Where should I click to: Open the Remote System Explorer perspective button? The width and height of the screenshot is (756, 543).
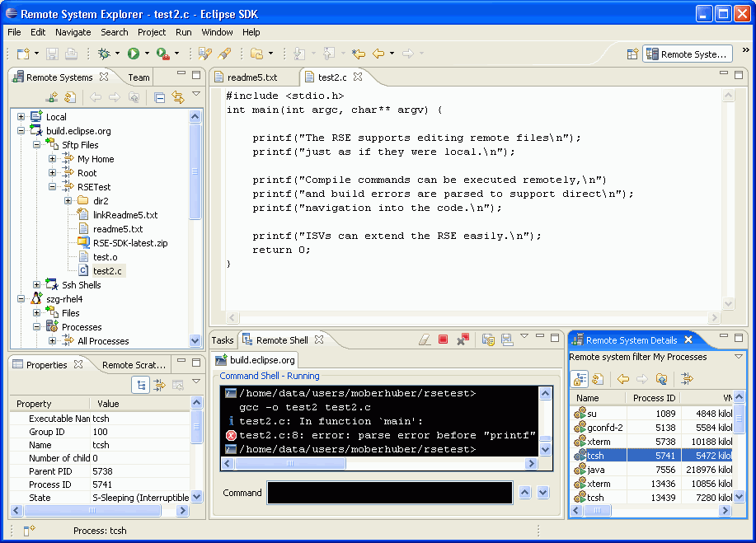[x=688, y=54]
